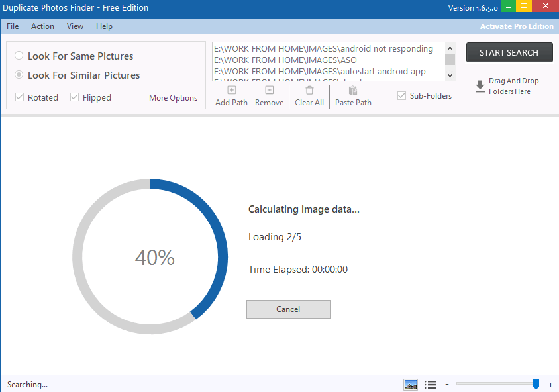This screenshot has width=559, height=392.
Task: Click scroll up arrow of path list
Action: (450, 48)
